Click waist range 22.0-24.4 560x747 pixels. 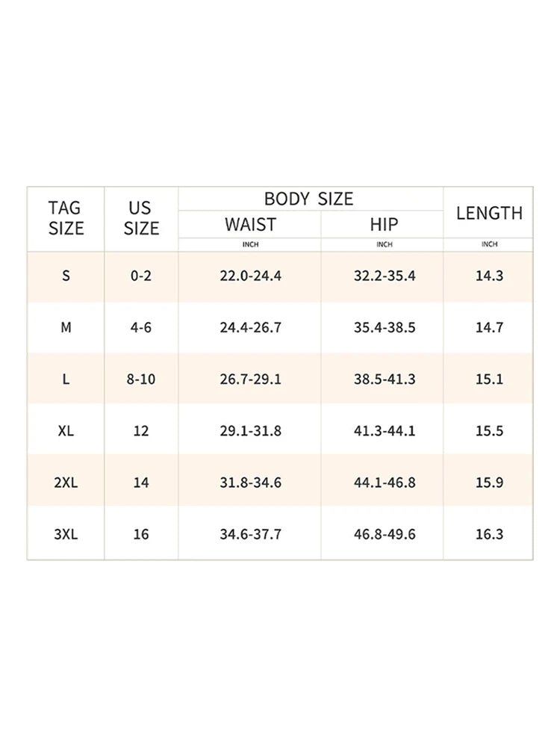pos(250,276)
